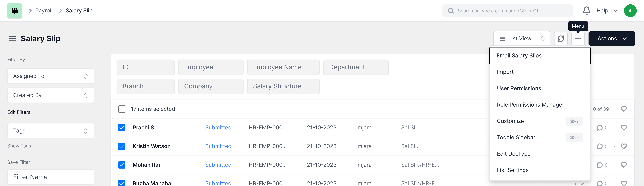Screen dimensions: 644x186
Task: Uncheck the Mohan Rai checkbox
Action: click(x=122, y=165)
